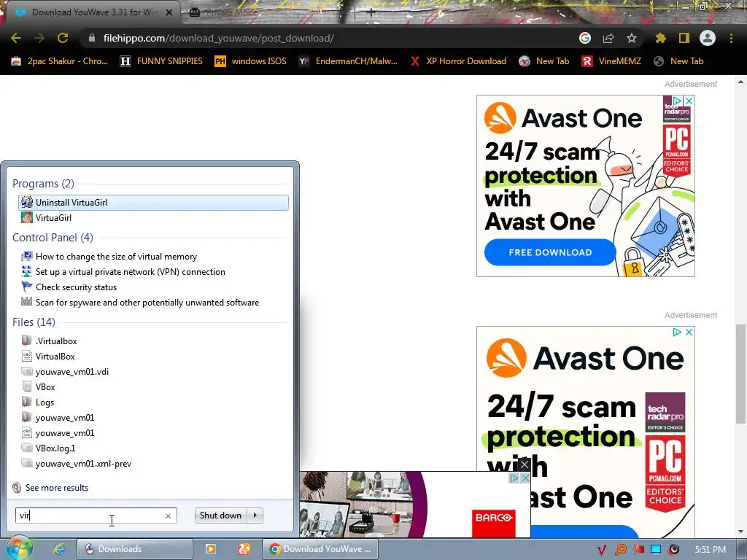Open AdChoices icon on top Avast ad
The width and height of the screenshot is (747, 560).
[x=676, y=101]
